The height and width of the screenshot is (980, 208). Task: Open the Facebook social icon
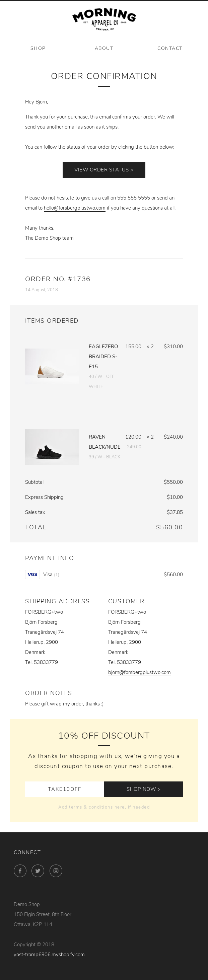tap(20, 871)
